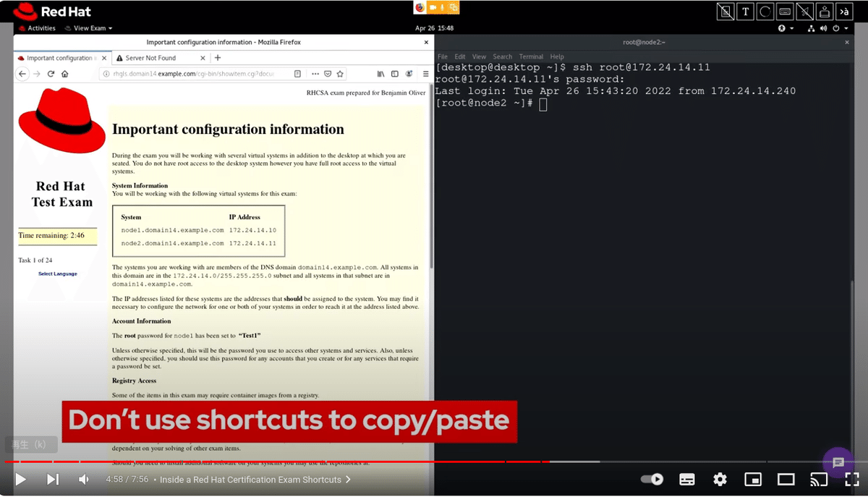This screenshot has width=868, height=497.
Task: Open the video settings gear
Action: point(720,479)
